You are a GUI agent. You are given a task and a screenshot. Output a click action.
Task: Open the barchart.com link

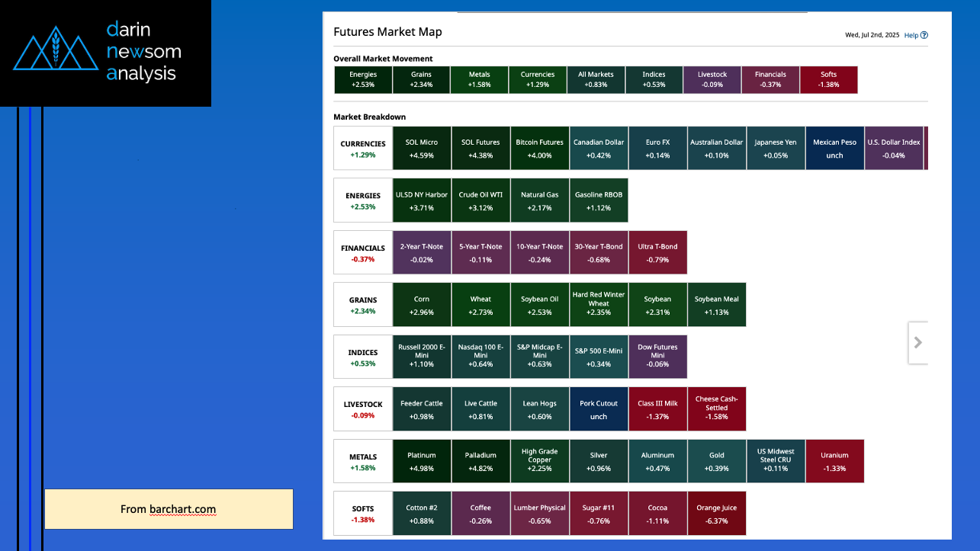[x=183, y=509]
